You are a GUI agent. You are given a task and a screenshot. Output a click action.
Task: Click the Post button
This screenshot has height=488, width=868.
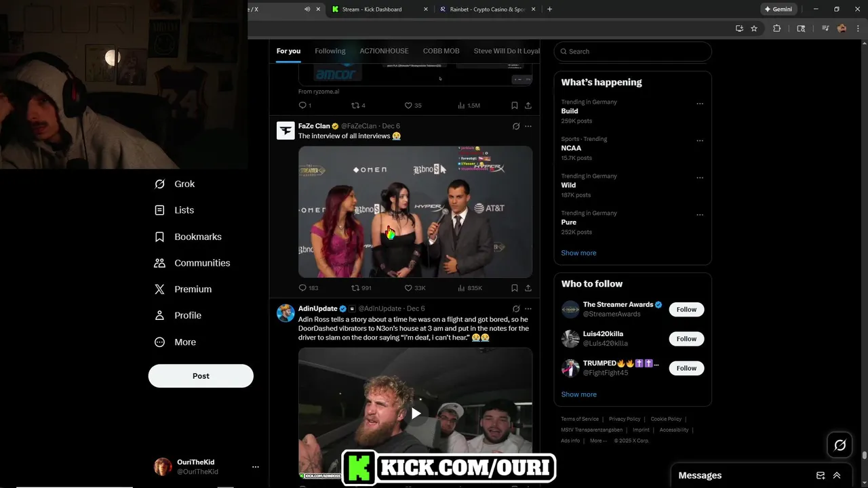[201, 376]
